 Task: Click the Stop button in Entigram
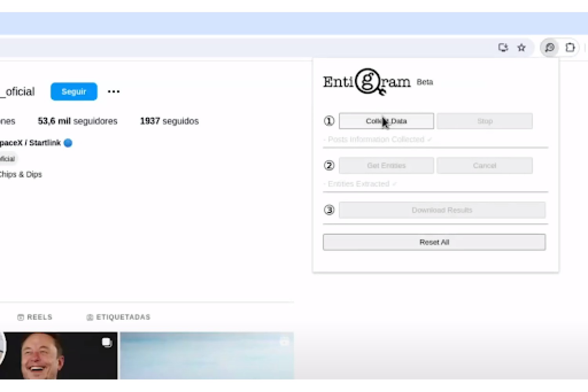click(485, 121)
